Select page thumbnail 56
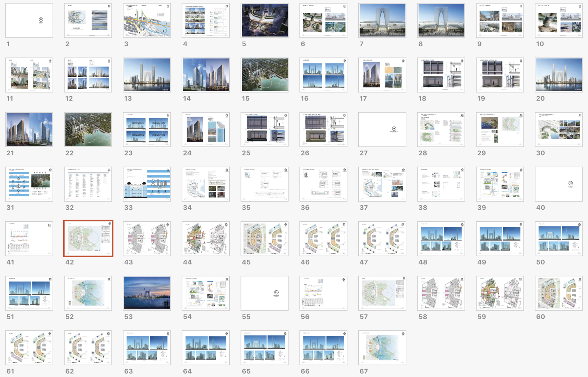The width and height of the screenshot is (588, 377). 323,293
